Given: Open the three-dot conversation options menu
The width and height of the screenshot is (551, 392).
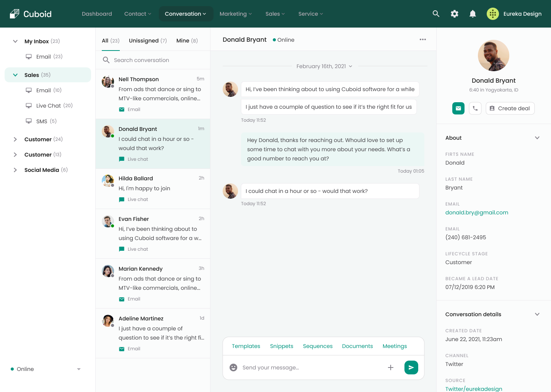Looking at the screenshot, I should (422, 39).
